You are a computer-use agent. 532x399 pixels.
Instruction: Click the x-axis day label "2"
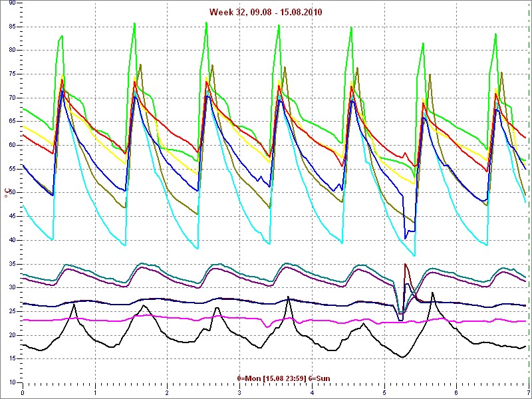[x=168, y=393]
